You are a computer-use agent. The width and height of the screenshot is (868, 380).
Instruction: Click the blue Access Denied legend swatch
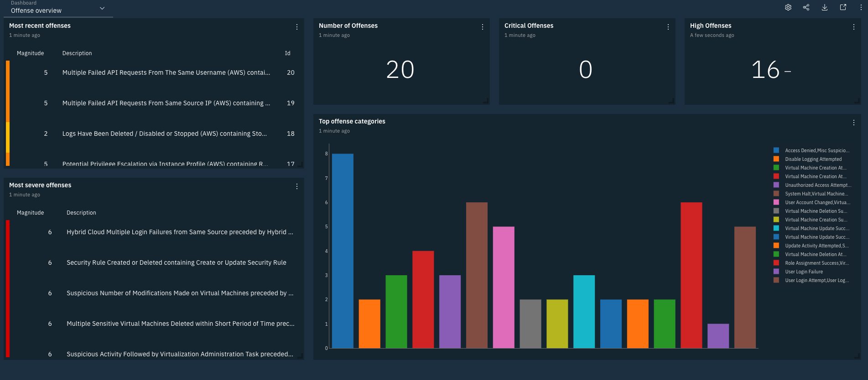point(776,150)
